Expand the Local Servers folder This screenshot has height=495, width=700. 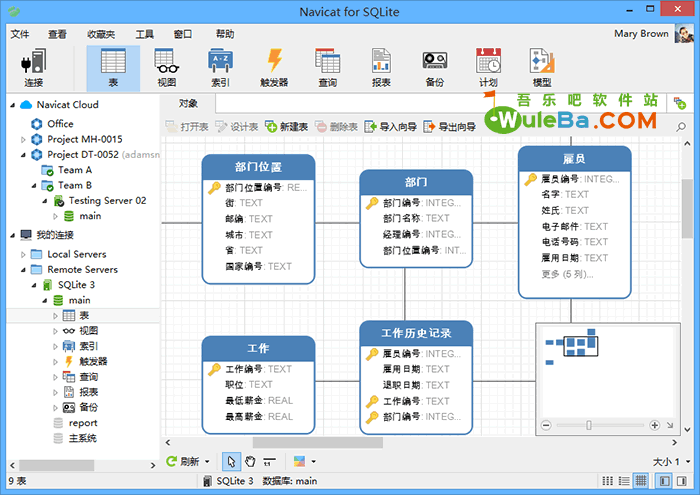23,254
